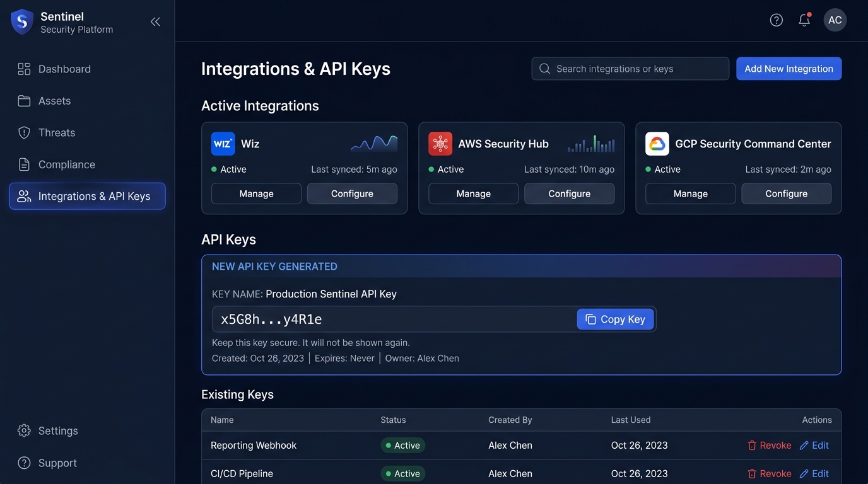Click 'Last synced: 10m ago' text
Viewport: 868px width, 484px height.
(x=569, y=169)
